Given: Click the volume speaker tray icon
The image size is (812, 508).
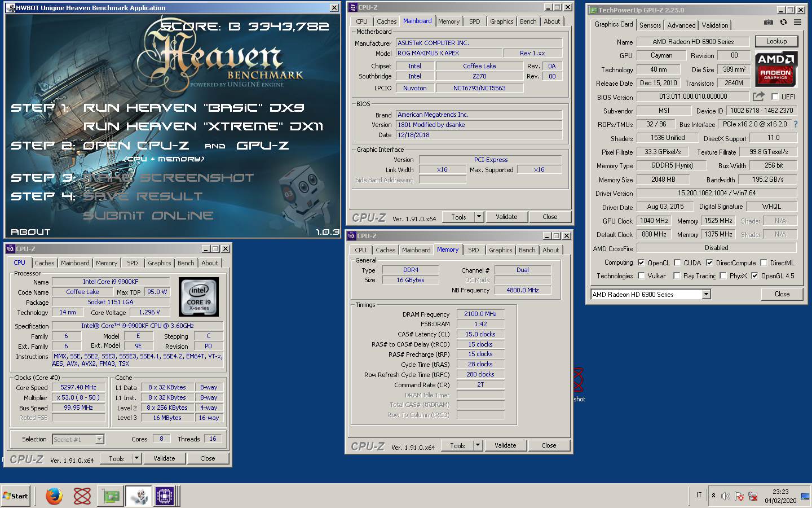Looking at the screenshot, I should 725,496.
